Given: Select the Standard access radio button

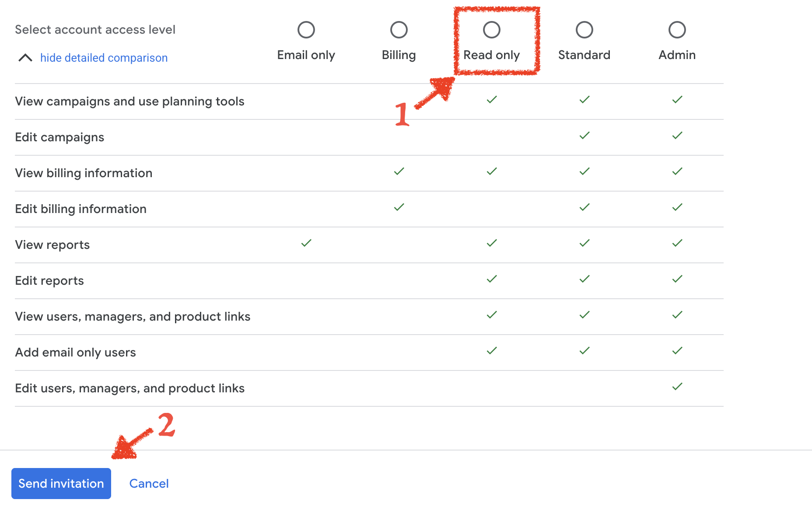Looking at the screenshot, I should point(584,30).
